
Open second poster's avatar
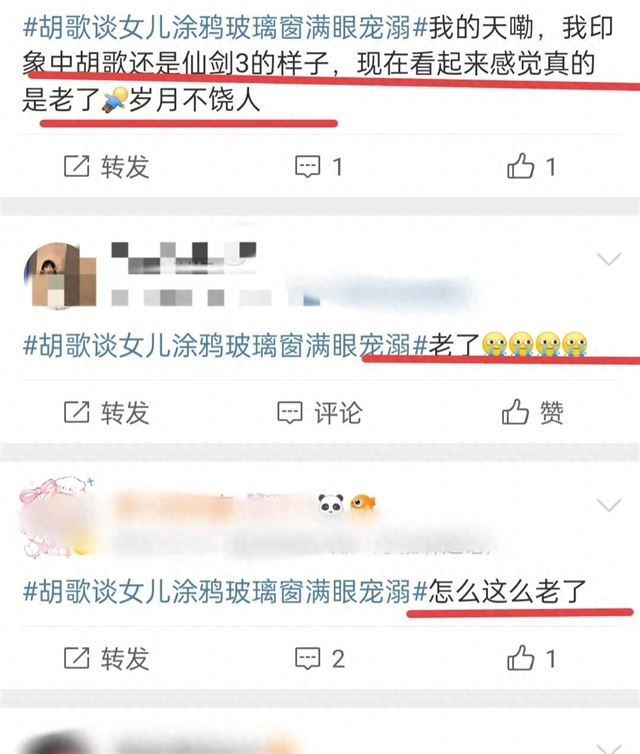(60, 276)
